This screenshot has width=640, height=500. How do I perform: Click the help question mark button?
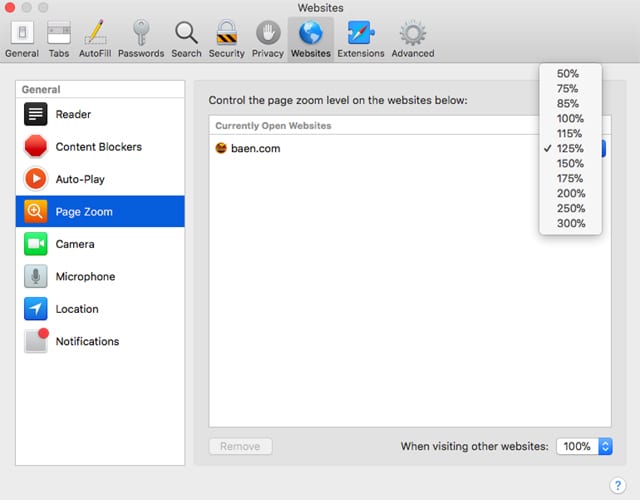click(x=617, y=485)
